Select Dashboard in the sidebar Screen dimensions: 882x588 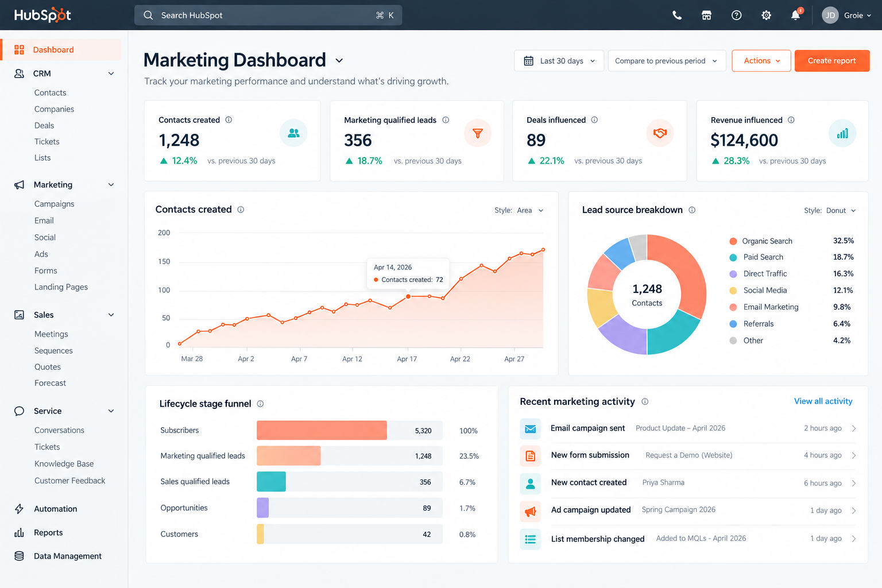pos(61,50)
